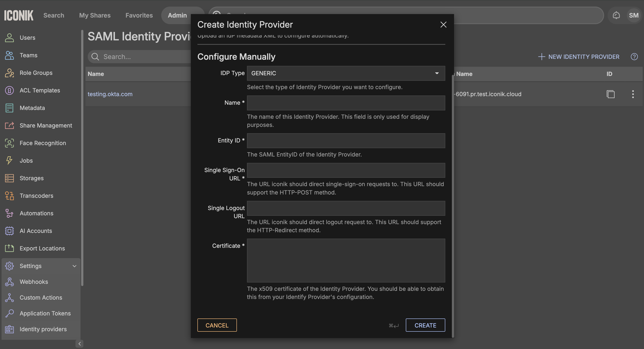Viewport: 644px width, 349px height.
Task: Click the Webhooks sidebar icon
Action: [9, 282]
